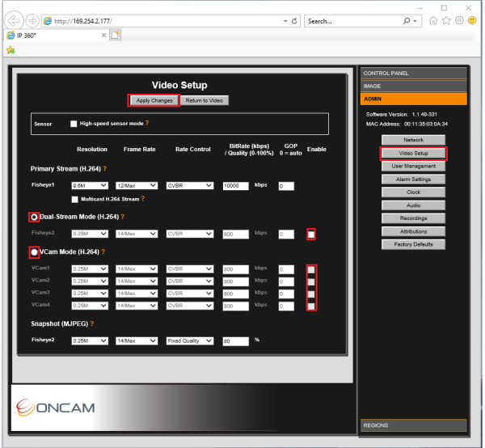This screenshot has height=448, width=485.
Task: Open dual-stream Fisheye2 resolution dropdown
Action: click(90, 234)
